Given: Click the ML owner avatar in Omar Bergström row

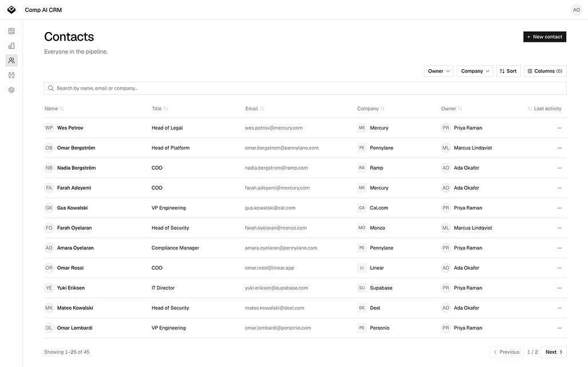Looking at the screenshot, I should [x=446, y=147].
